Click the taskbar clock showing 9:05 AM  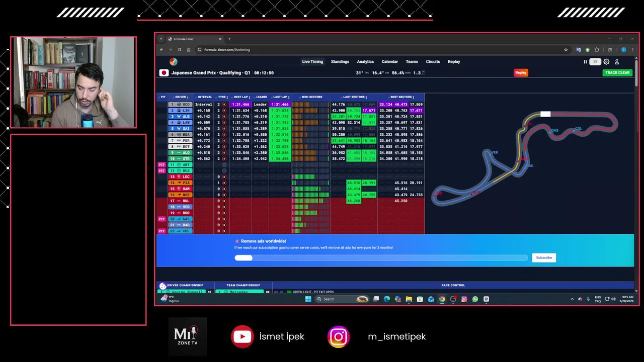point(626,299)
